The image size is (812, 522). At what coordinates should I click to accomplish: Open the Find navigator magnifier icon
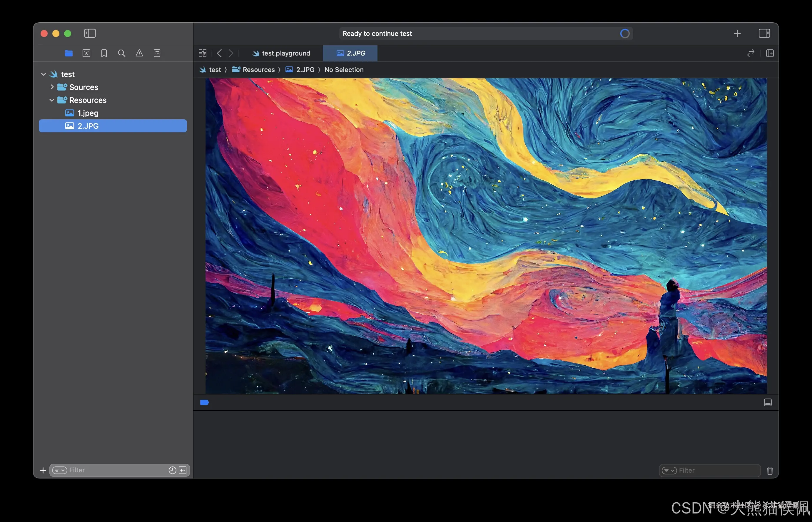click(122, 53)
